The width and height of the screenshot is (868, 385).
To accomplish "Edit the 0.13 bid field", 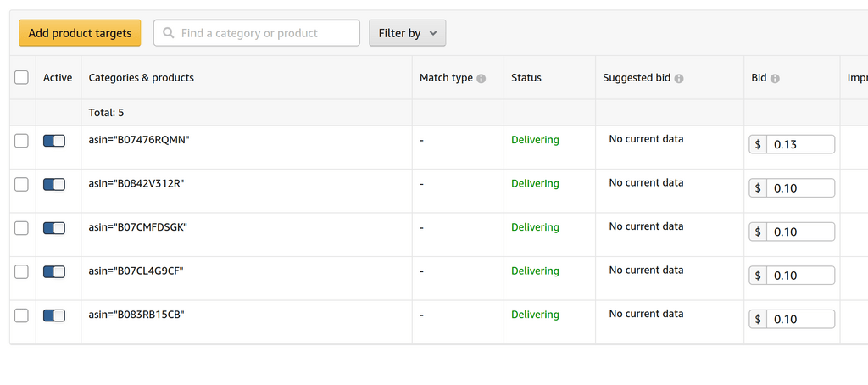I will tap(800, 144).
